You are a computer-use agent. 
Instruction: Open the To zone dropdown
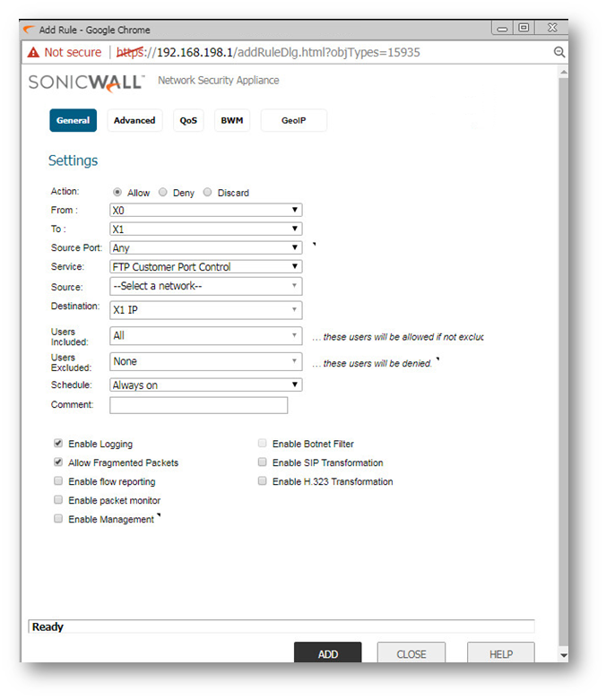[206, 229]
